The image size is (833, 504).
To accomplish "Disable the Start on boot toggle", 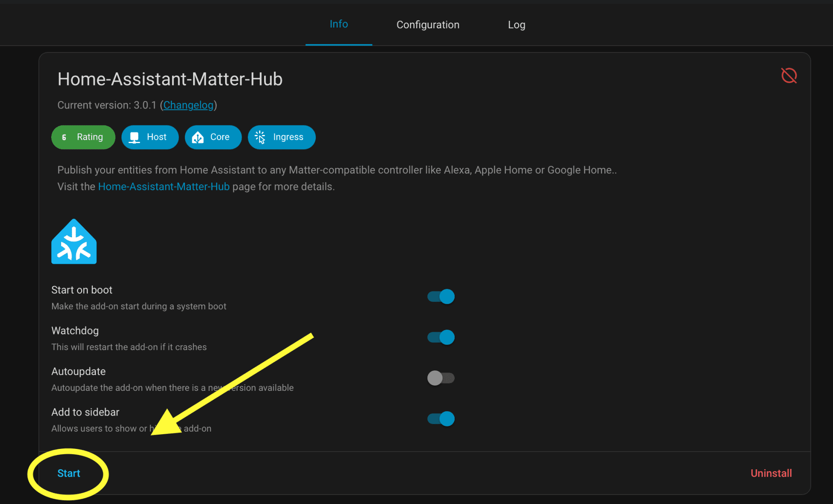I will coord(441,297).
